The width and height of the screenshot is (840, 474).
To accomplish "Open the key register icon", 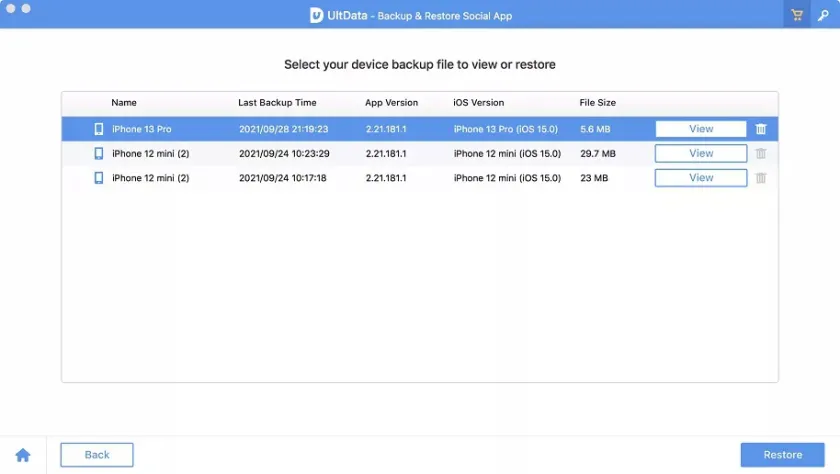I will 825,15.
